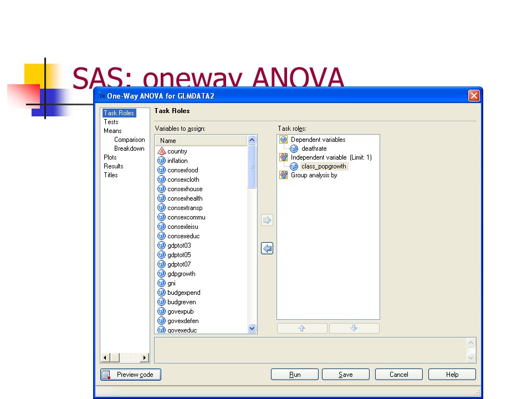
Task: Click the numeric icon beside govexpub
Action: (x=161, y=311)
